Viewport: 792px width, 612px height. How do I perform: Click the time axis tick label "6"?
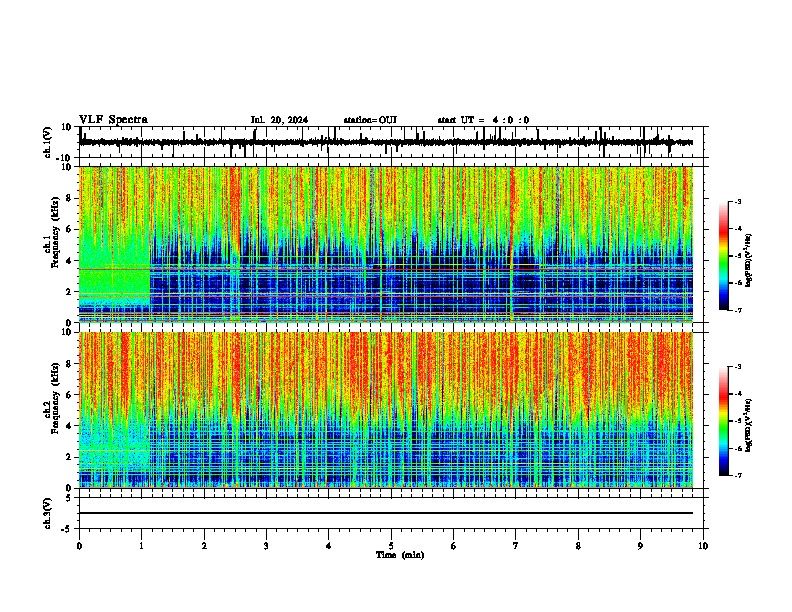454,546
